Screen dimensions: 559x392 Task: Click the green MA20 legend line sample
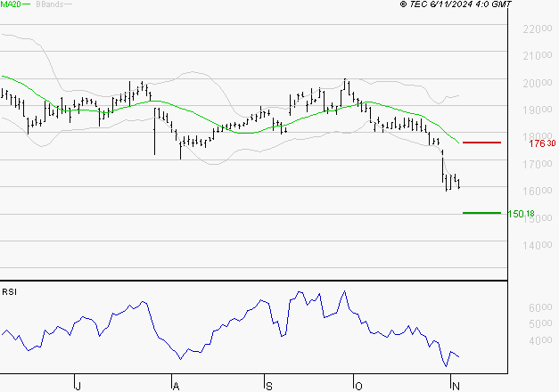tap(26, 5)
